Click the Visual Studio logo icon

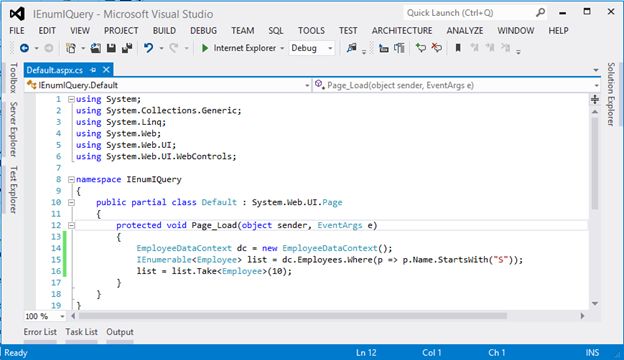[x=17, y=14]
